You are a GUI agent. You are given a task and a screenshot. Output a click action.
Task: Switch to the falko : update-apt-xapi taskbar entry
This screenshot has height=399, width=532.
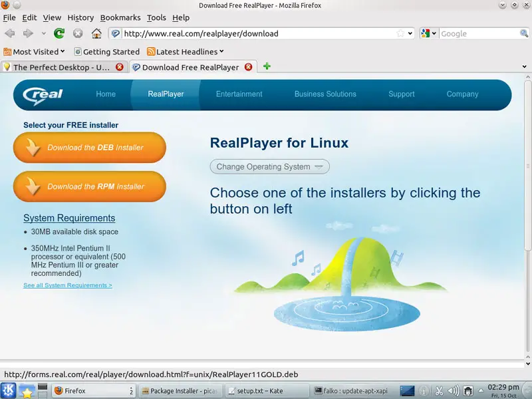point(354,391)
